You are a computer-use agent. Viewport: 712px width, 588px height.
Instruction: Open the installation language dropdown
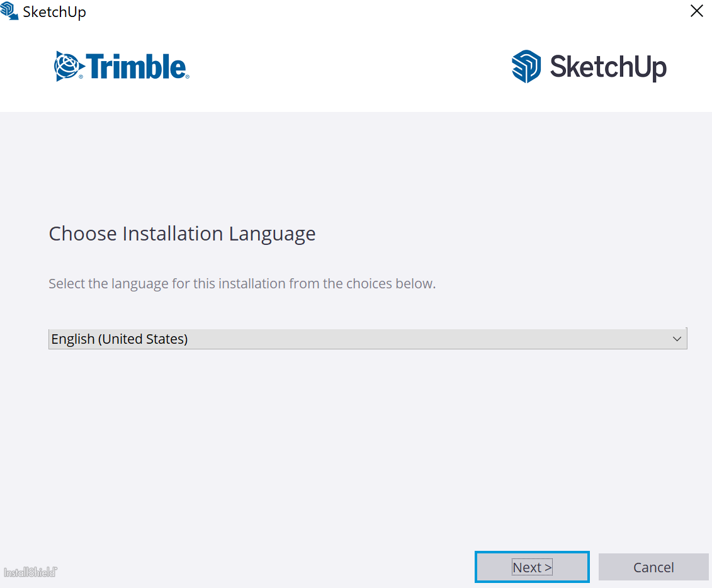[367, 339]
